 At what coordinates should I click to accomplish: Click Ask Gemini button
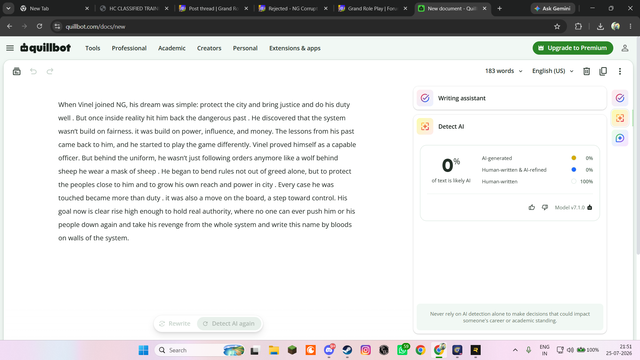(553, 8)
